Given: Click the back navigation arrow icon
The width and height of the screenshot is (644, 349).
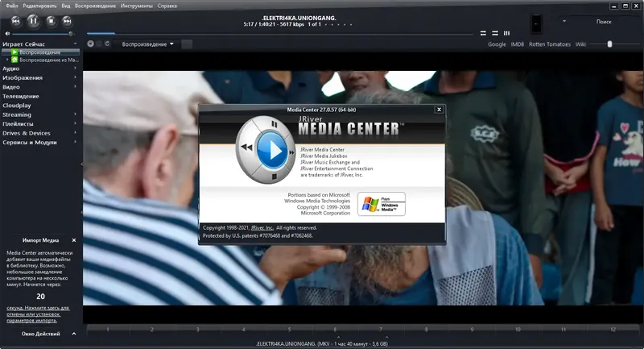Looking at the screenshot, I should (89, 44).
